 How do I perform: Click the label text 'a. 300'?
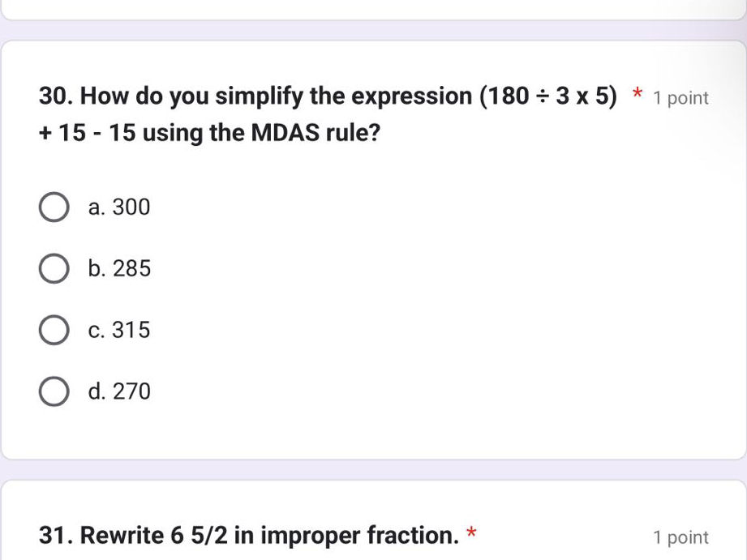click(118, 207)
